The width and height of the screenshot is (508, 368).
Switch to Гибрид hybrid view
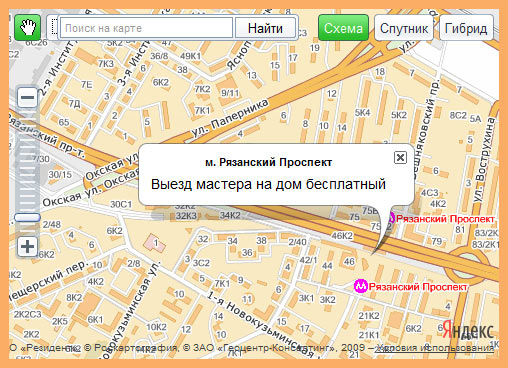pos(466,28)
